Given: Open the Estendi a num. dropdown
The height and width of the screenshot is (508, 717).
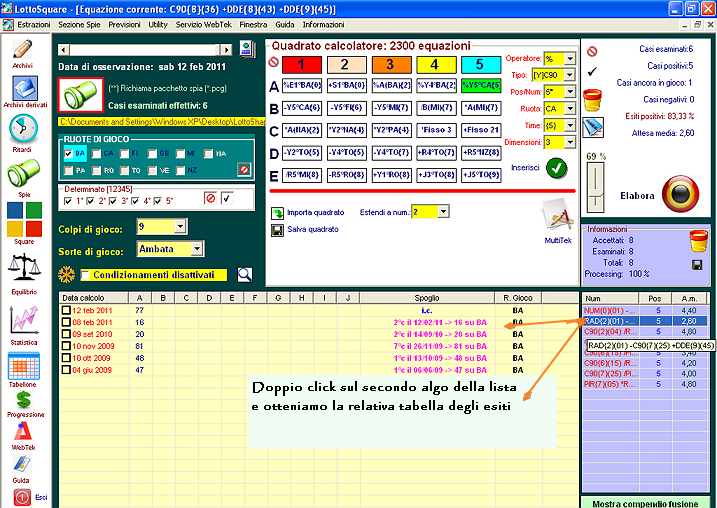Looking at the screenshot, I should coord(443,212).
